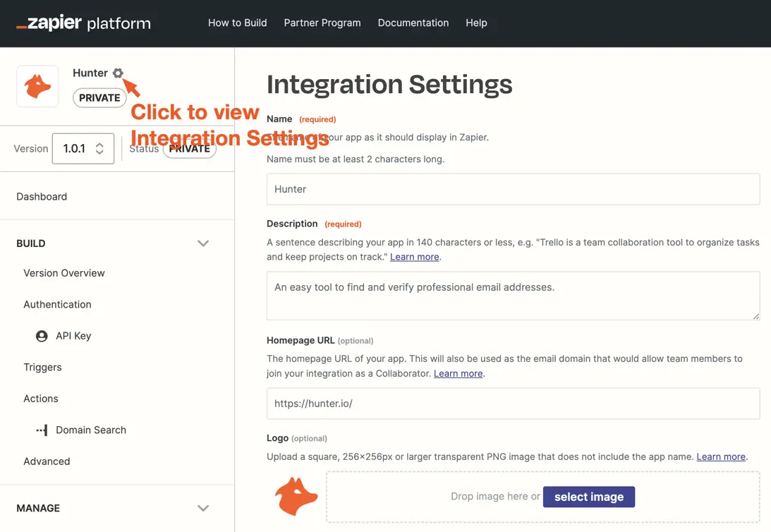
Task: Select Domain Search action
Action: (91, 430)
